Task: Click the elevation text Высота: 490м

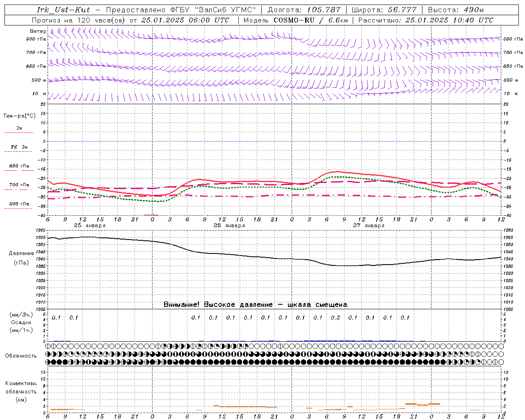Action: point(456,10)
